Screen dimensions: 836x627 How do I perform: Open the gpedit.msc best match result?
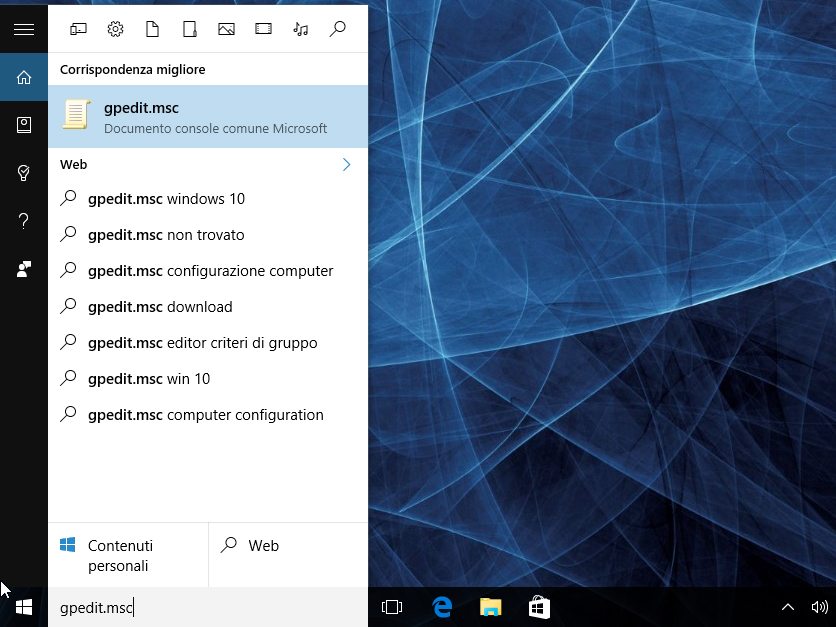(x=208, y=116)
